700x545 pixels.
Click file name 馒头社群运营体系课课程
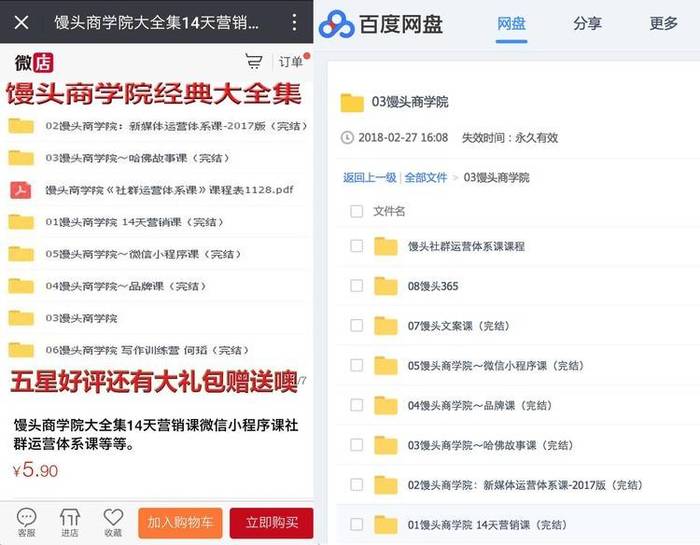tap(466, 246)
